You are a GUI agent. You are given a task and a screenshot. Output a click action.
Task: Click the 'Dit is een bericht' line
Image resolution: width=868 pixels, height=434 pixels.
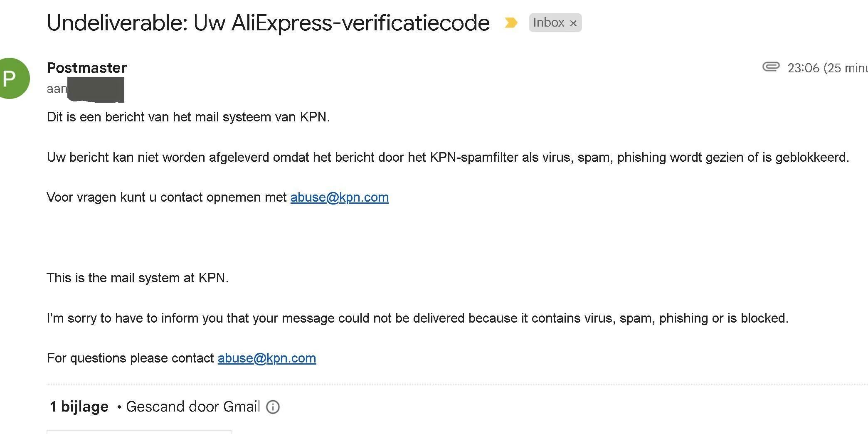(x=188, y=117)
